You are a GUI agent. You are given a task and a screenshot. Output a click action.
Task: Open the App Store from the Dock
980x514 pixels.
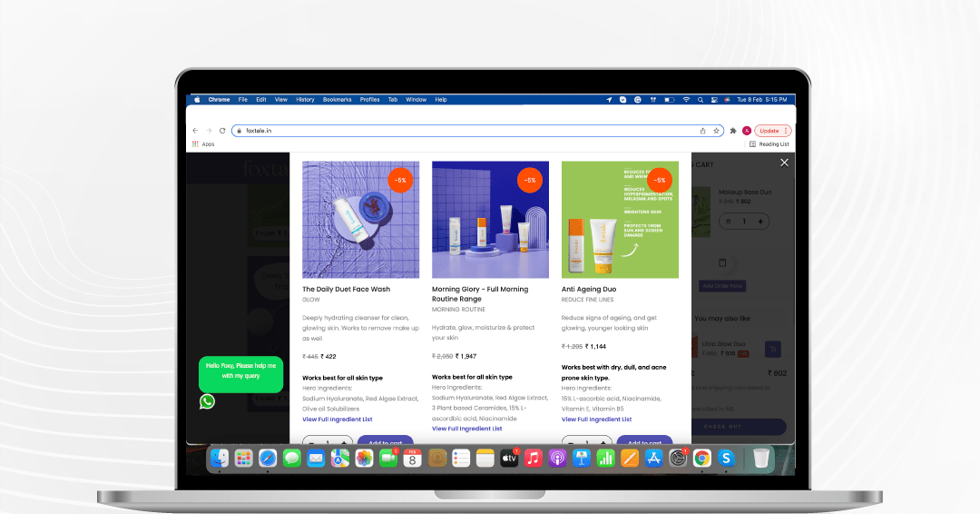(653, 459)
